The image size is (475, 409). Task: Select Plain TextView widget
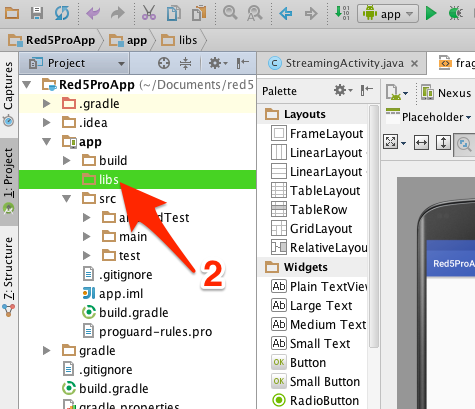coord(319,286)
